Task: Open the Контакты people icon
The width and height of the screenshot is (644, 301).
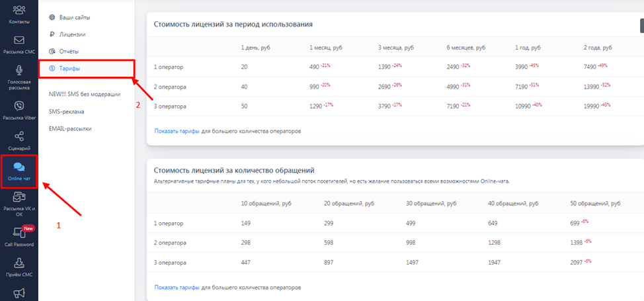Action: (19, 9)
